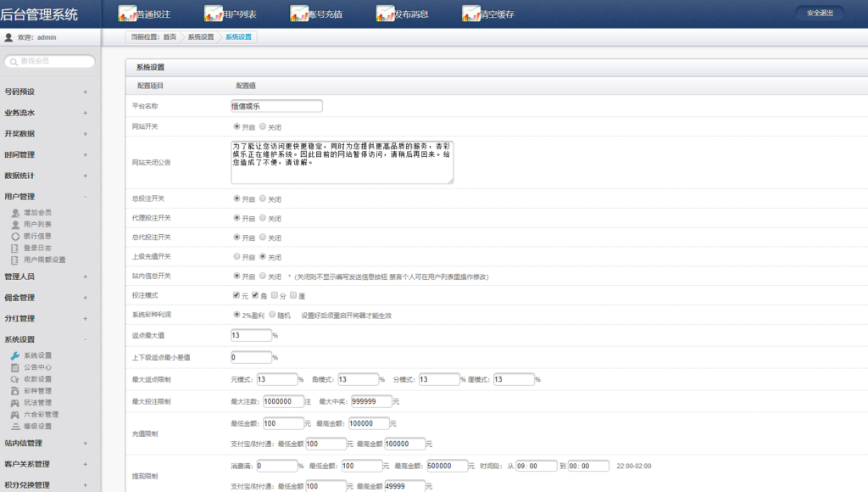Click the 登录日志 document icon in sidebar

15,248
